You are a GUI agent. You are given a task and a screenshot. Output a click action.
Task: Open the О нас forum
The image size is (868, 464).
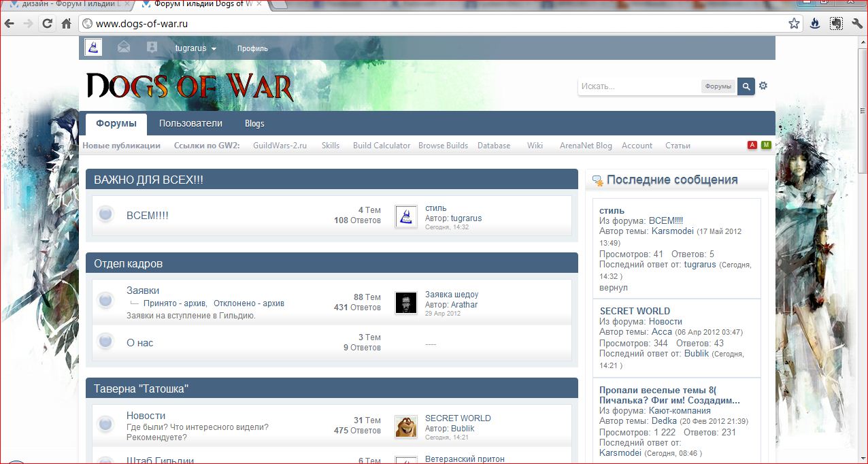click(140, 343)
